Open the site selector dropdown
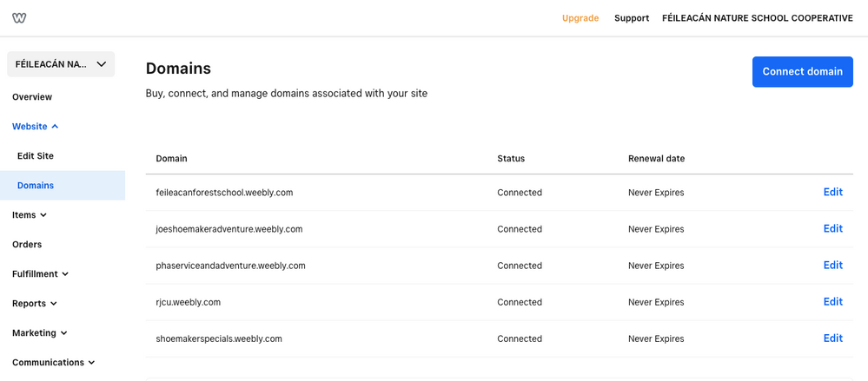 [x=61, y=64]
